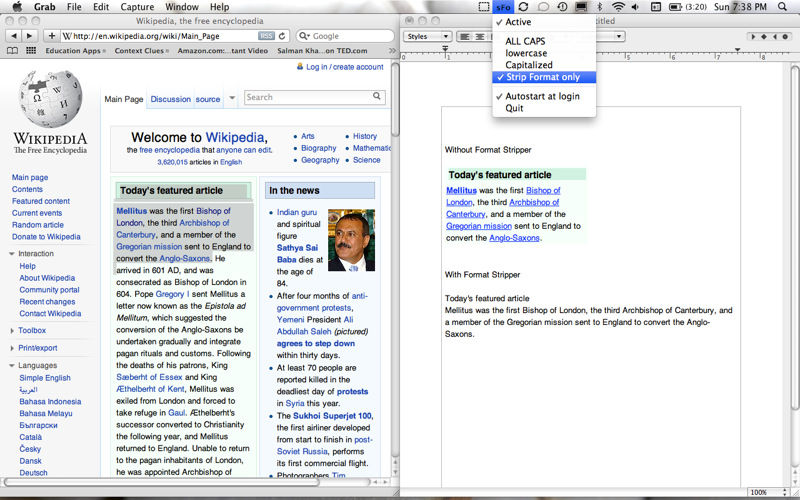Open Top Sites grid icon

tap(31, 51)
